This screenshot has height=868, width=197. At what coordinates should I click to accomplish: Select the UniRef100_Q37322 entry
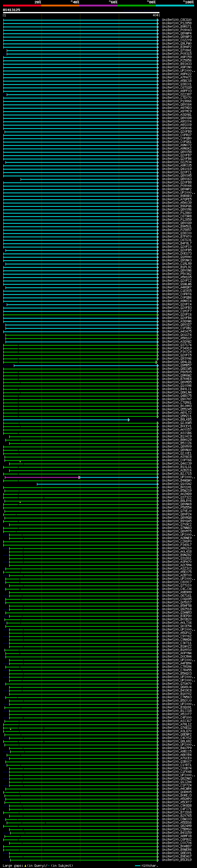pos(176,497)
